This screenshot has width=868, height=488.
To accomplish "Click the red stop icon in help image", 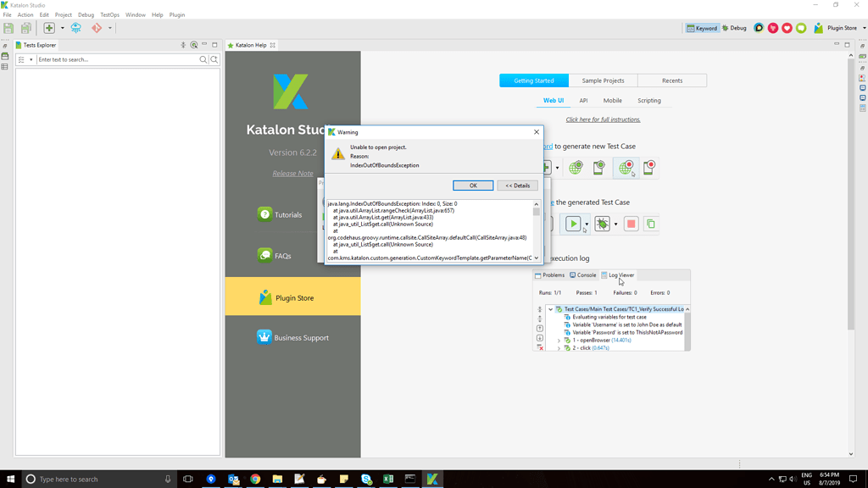I will [x=631, y=224].
